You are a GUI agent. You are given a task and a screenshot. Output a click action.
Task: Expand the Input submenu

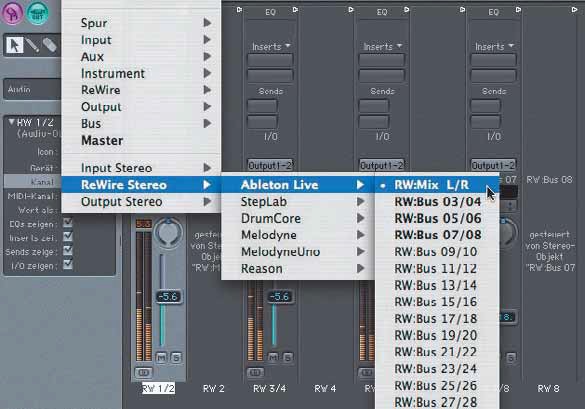click(141, 40)
